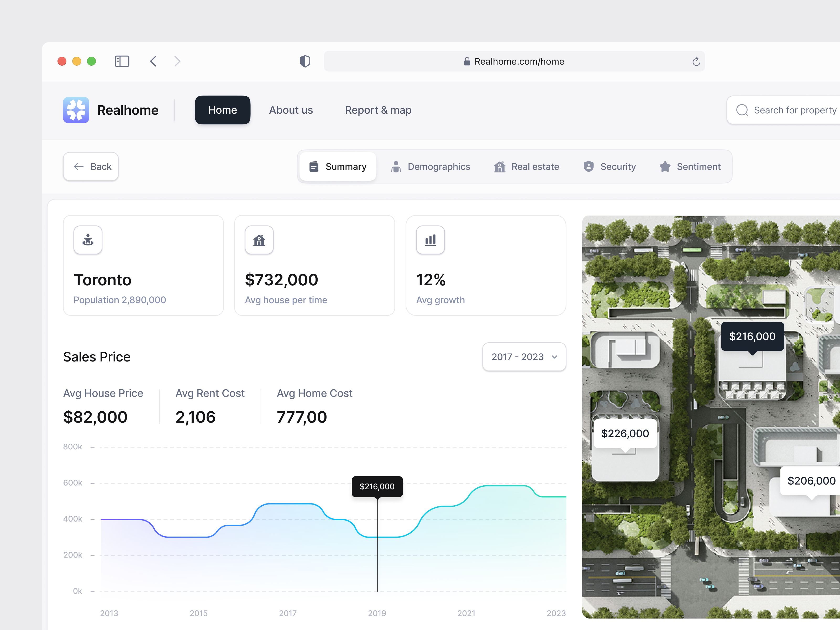Click the browser sidebar panel toggle
Screen dimensions: 840x630
pos(122,61)
